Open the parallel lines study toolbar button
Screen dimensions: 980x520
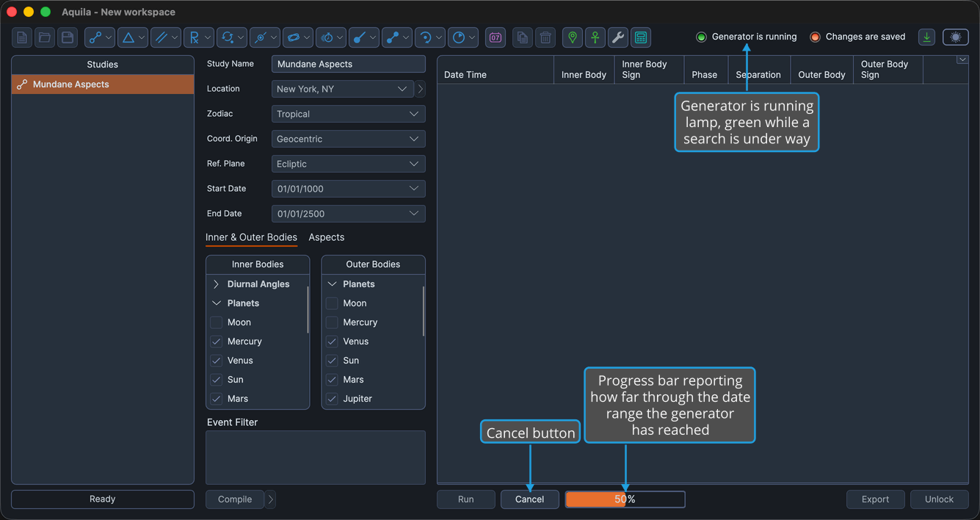[166, 37]
